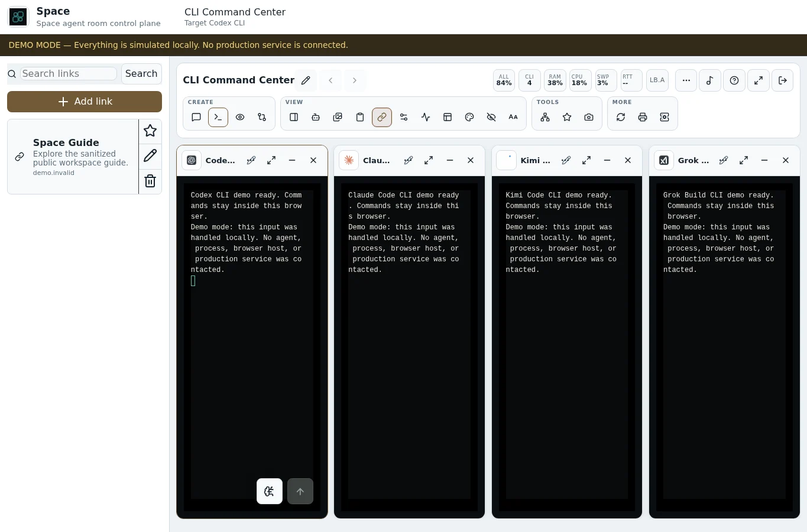Expand the Claude terminal panel
This screenshot has width=807, height=532.
coord(429,160)
